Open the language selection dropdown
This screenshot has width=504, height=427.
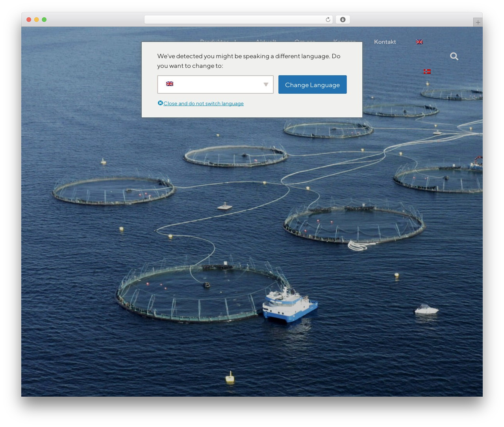click(x=215, y=84)
